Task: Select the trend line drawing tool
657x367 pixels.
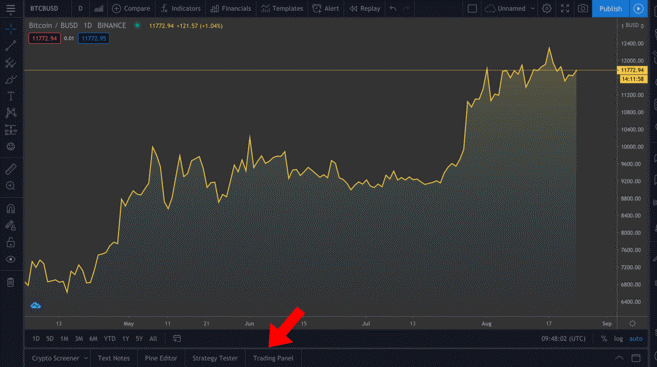Action: pos(10,46)
